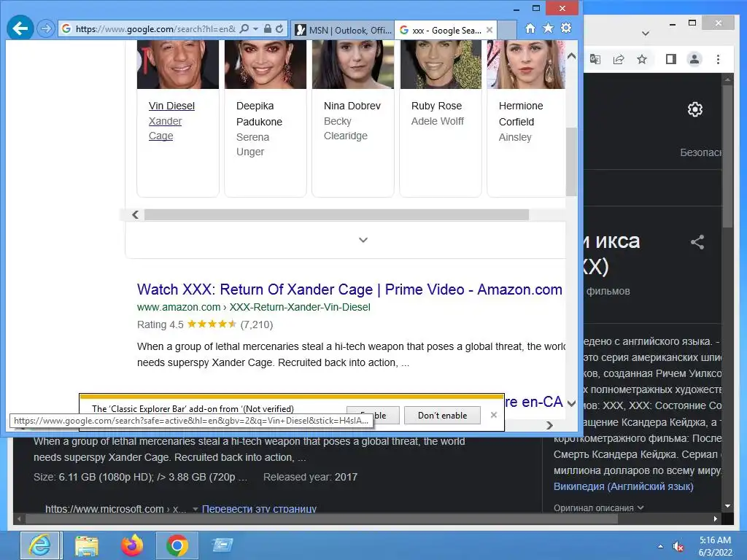Click the cast carousel left scroll arrow

click(135, 215)
